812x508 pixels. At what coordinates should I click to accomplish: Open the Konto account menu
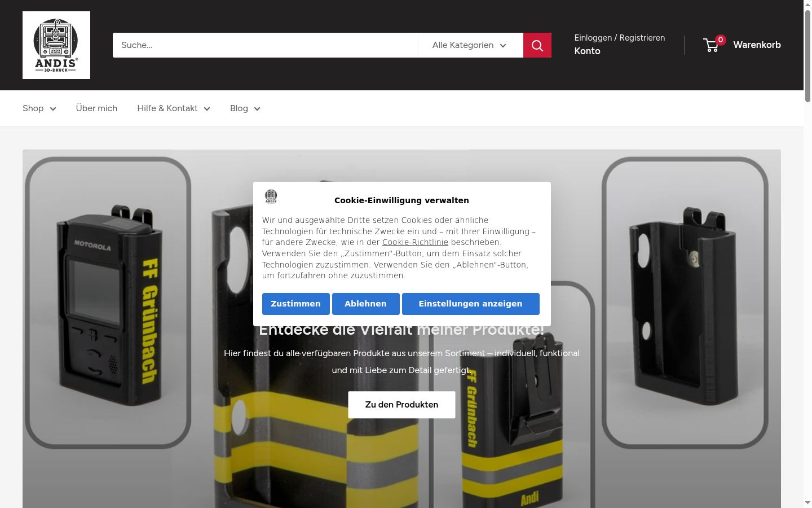click(x=587, y=51)
